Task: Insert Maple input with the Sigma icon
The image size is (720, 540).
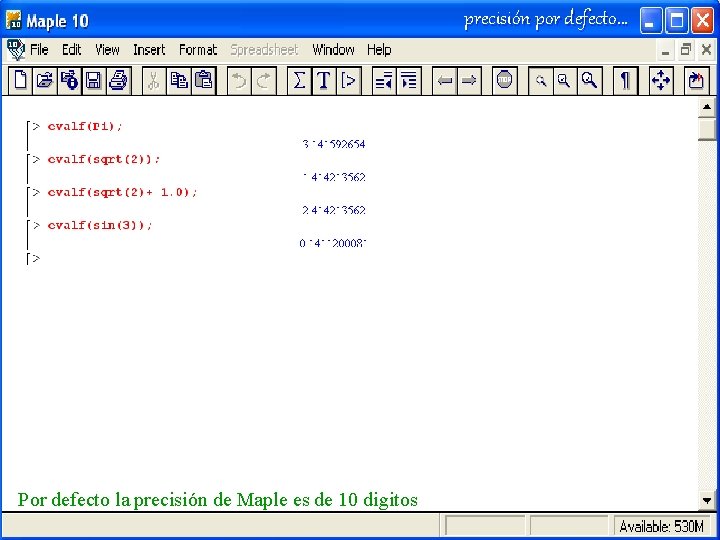Action: coord(299,81)
